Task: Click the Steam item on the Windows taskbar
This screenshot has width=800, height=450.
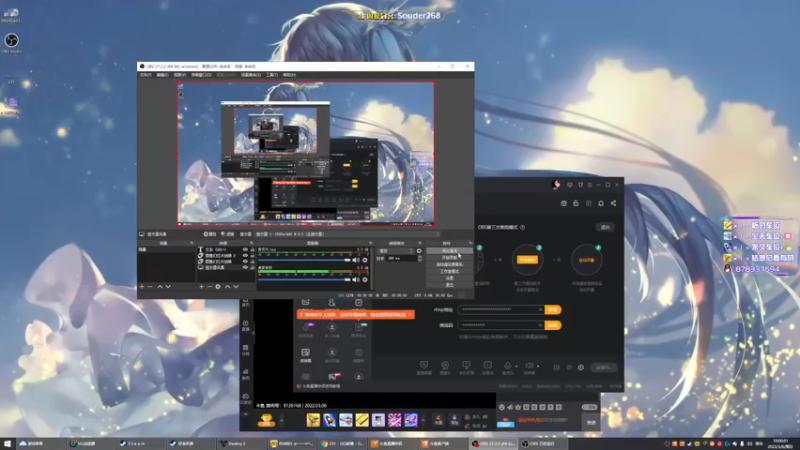Action: point(140,444)
